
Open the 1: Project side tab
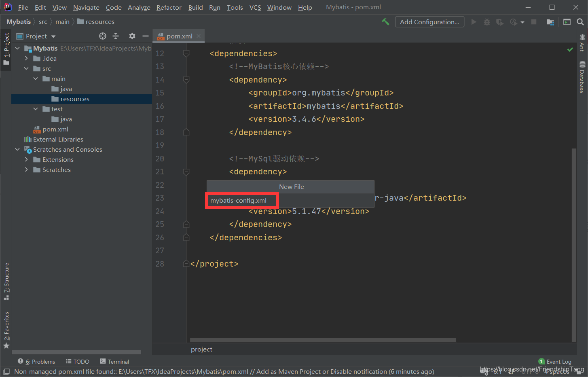point(6,49)
